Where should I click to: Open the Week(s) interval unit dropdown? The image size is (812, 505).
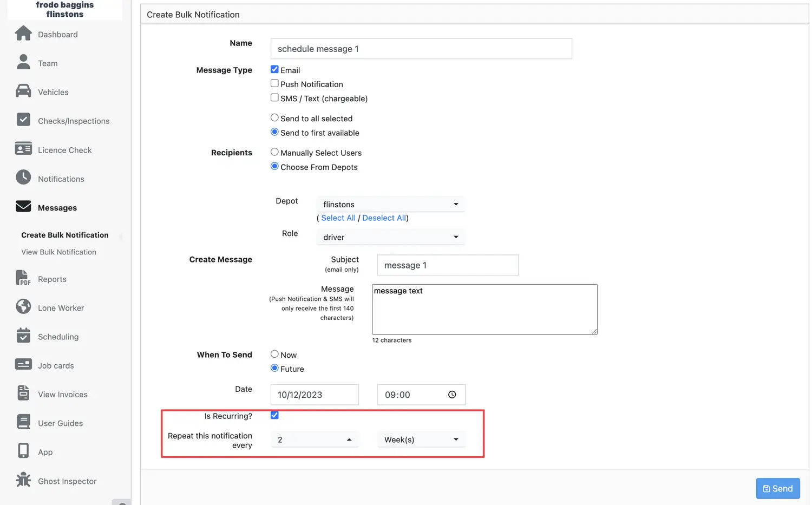point(421,440)
